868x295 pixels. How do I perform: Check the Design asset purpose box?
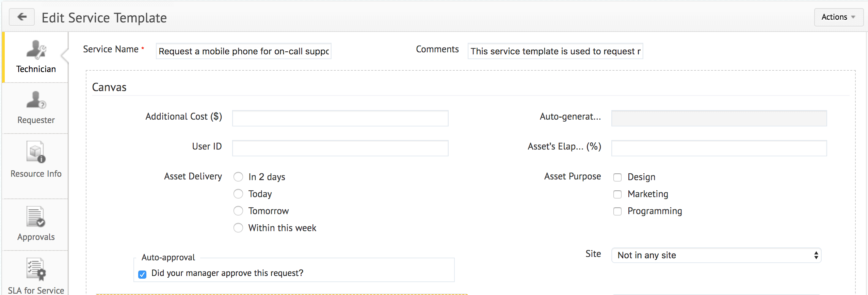coord(617,177)
